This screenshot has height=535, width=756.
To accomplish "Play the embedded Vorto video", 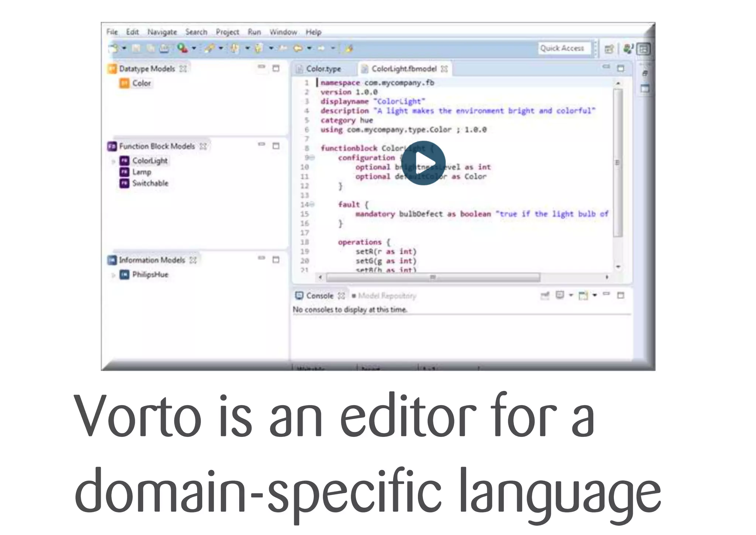I will [x=423, y=163].
